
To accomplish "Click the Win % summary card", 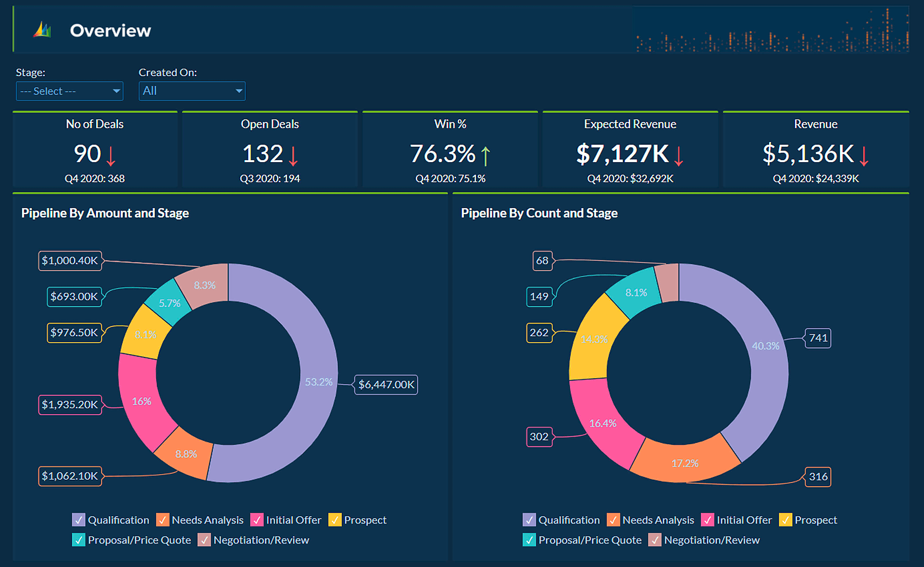I will tap(450, 150).
